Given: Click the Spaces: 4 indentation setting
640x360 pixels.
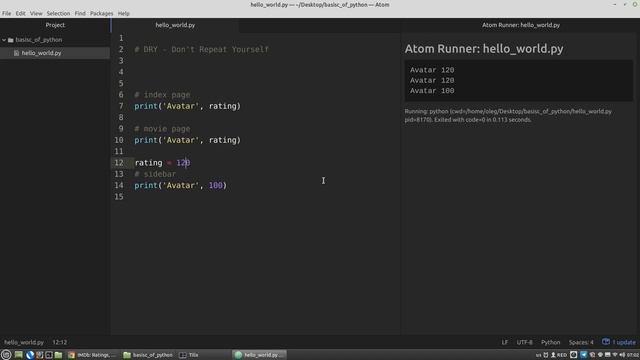Looking at the screenshot, I should [x=581, y=342].
